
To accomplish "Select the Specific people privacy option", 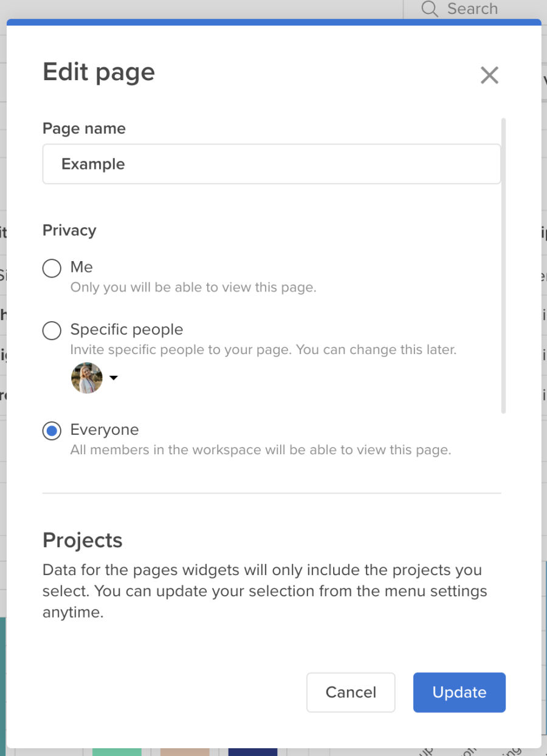I will tap(52, 330).
